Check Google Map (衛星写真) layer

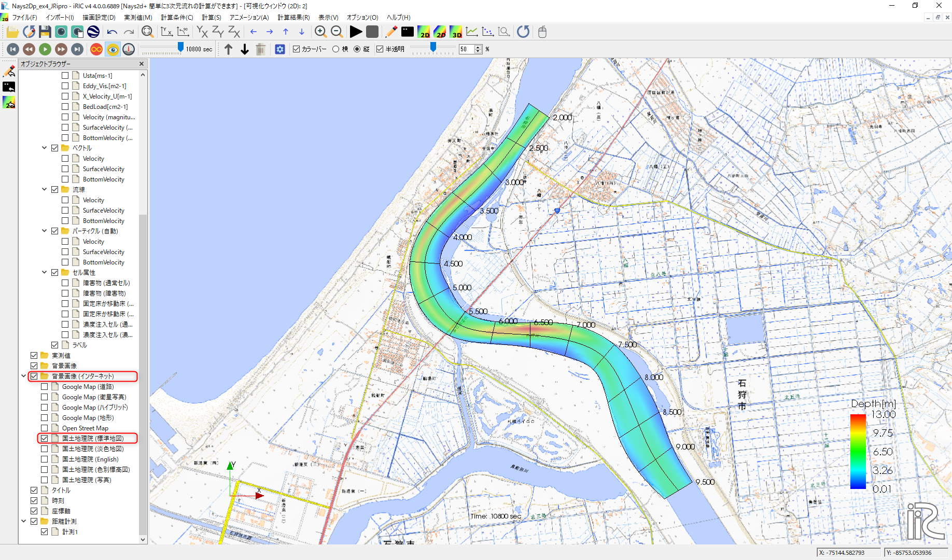point(45,397)
